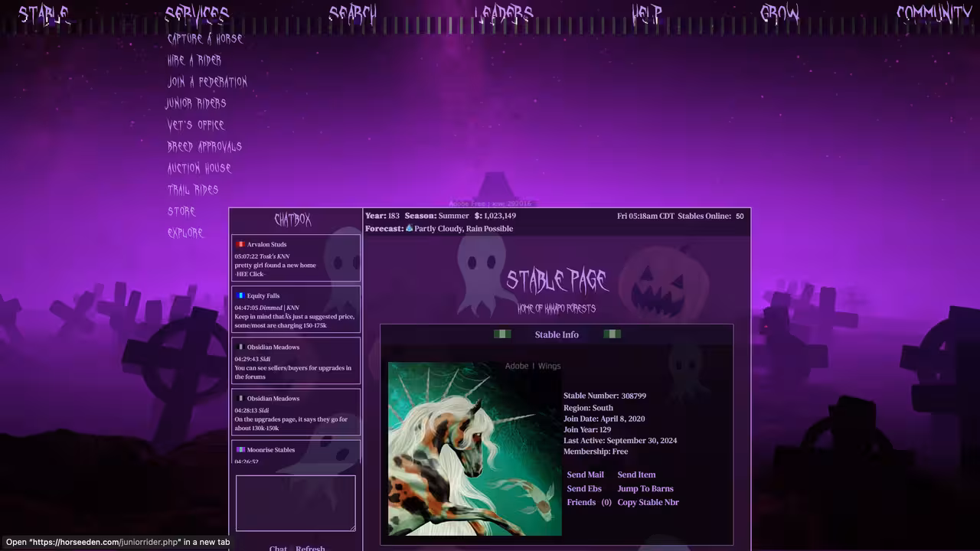
Task: Choose Hire a Rider from Services
Action: click(194, 60)
